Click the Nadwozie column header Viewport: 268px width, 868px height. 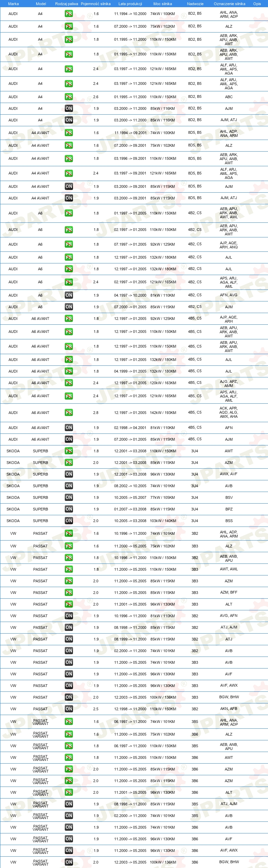pyautogui.click(x=195, y=4)
